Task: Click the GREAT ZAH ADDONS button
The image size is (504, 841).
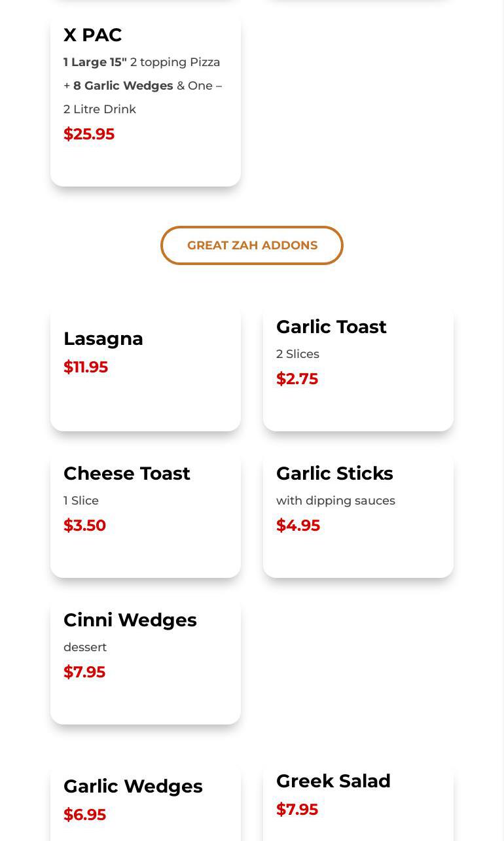Action: [252, 245]
